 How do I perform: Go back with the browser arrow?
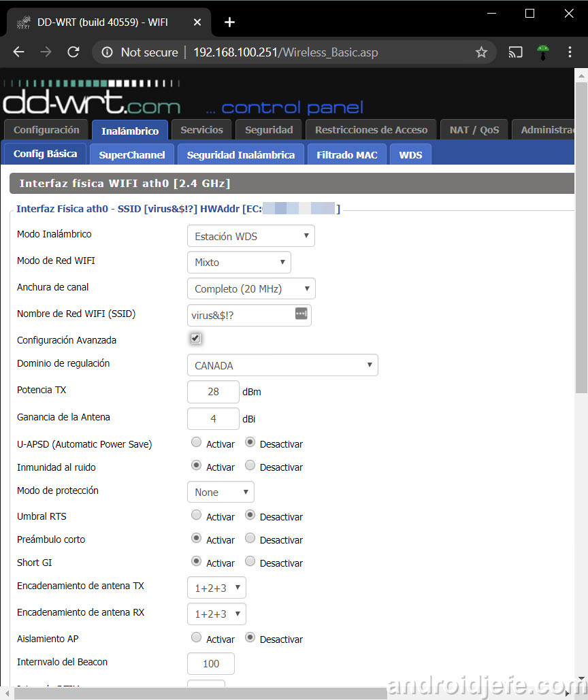pyautogui.click(x=18, y=52)
